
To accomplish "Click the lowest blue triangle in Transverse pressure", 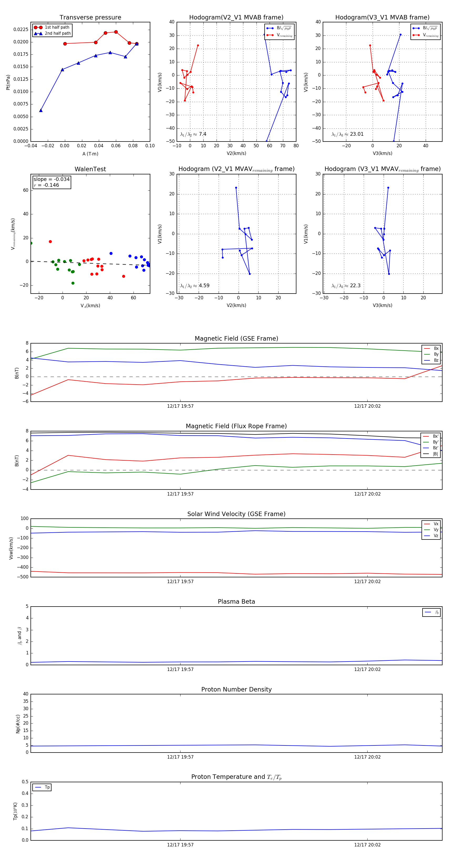I will click(41, 110).
